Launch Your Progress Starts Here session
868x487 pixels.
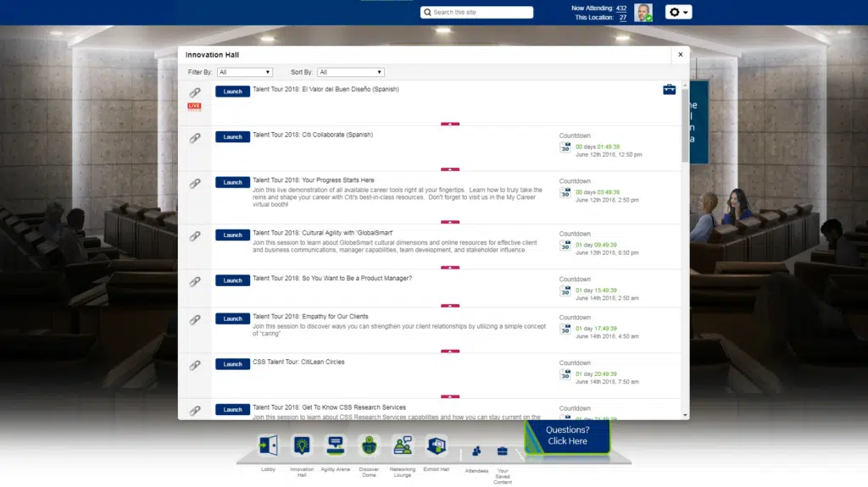tap(232, 182)
